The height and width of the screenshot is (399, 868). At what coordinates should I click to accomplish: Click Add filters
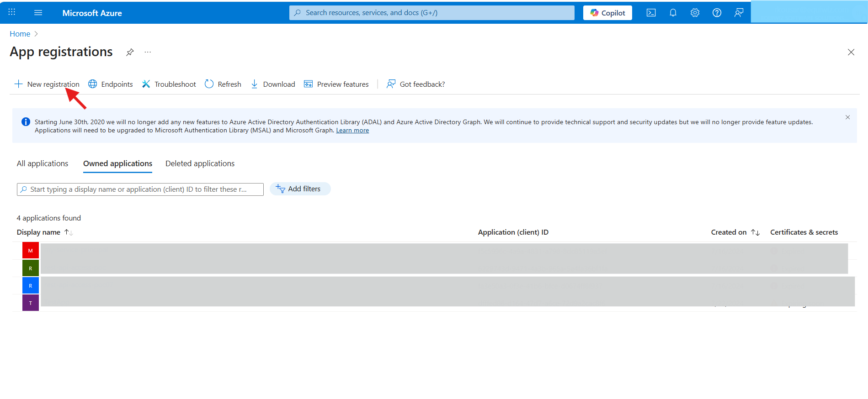coord(300,189)
